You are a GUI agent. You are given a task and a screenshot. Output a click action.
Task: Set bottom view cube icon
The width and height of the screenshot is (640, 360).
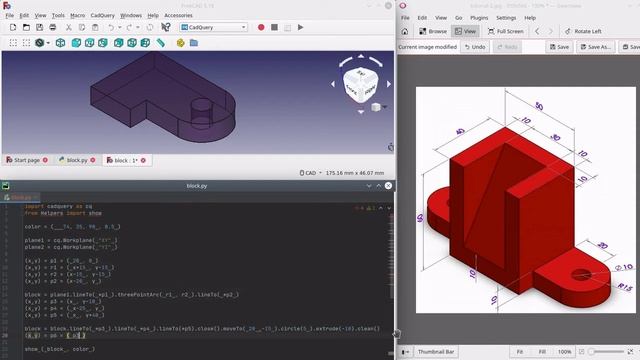click(132, 43)
